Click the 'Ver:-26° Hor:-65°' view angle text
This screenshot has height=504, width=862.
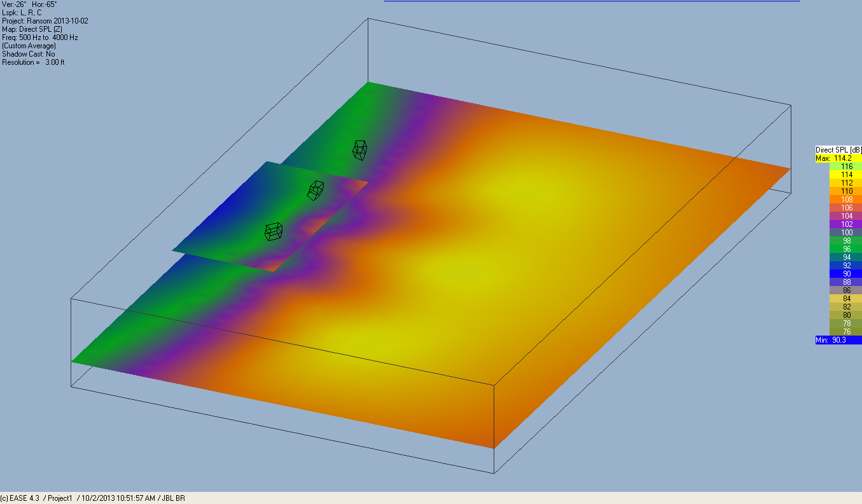click(30, 4)
